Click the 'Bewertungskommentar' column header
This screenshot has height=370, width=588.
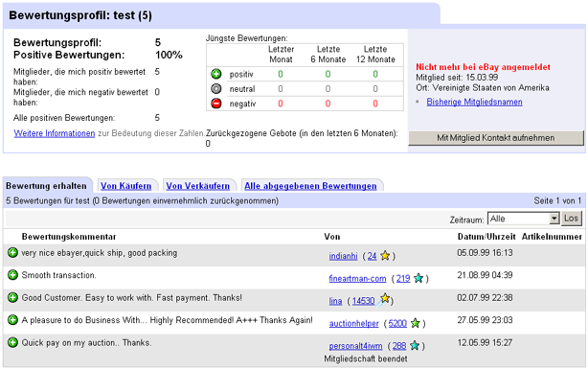click(69, 237)
